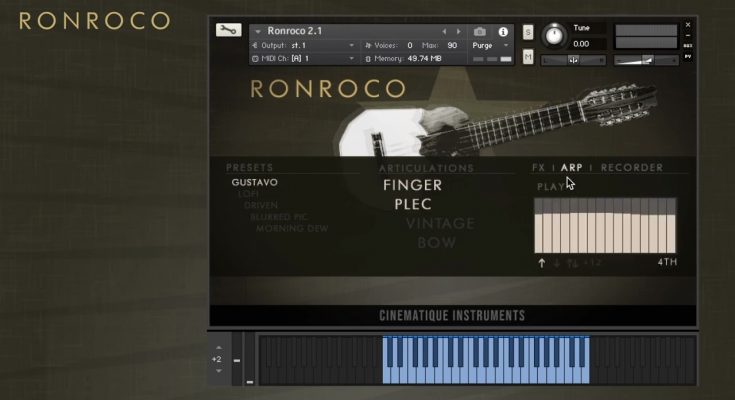Click the Tune knob

(553, 37)
